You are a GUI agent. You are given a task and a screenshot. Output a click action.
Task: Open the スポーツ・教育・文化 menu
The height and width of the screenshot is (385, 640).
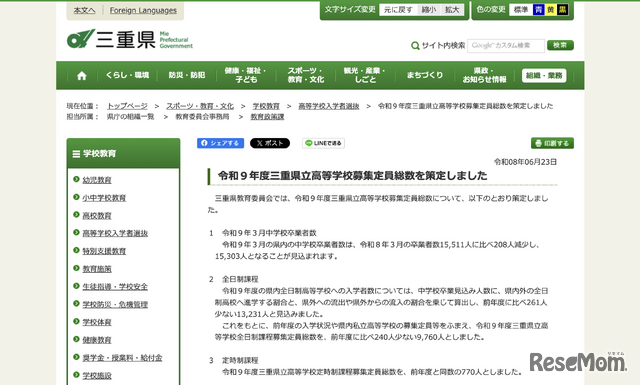click(x=306, y=75)
